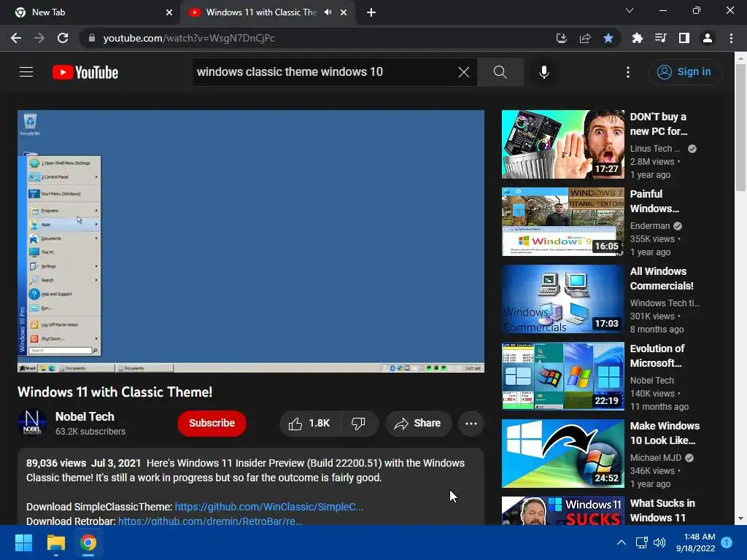Go to YouTube home via logo
Screen dimensions: 747x560
85,72
